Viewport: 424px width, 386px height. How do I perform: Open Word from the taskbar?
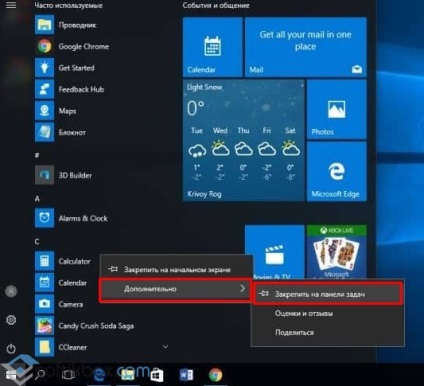186,375
